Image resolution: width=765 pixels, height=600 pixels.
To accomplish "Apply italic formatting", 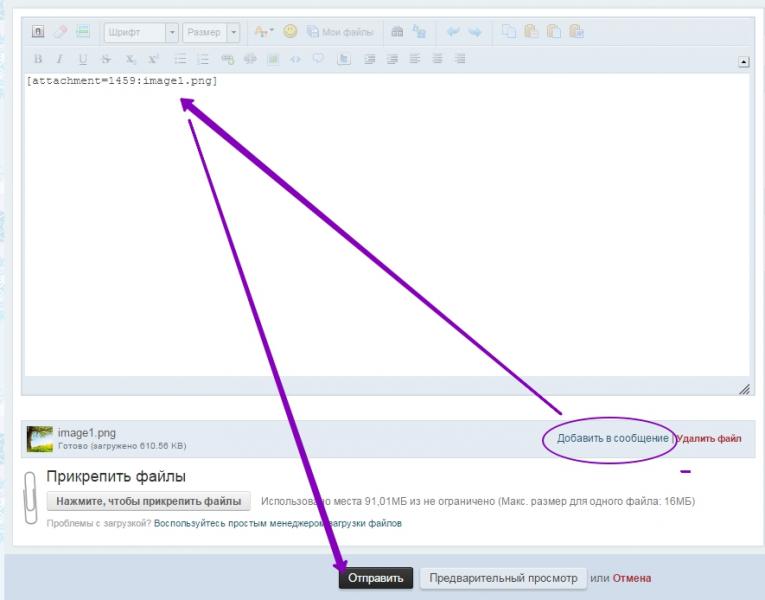I will [x=60, y=59].
